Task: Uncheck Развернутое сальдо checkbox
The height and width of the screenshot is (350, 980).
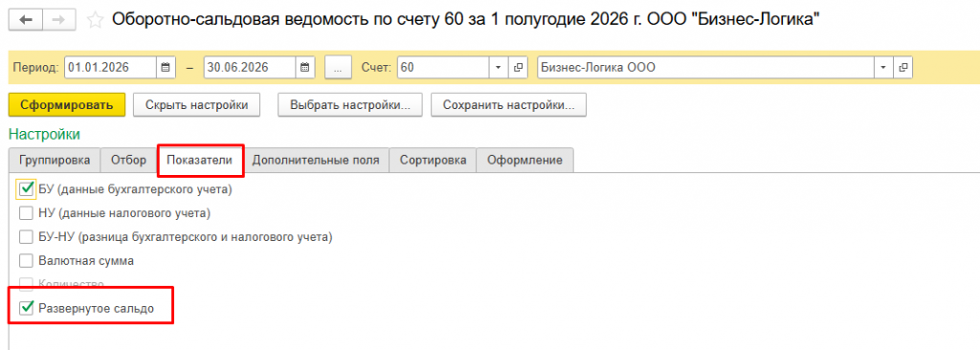Action: tap(26, 308)
